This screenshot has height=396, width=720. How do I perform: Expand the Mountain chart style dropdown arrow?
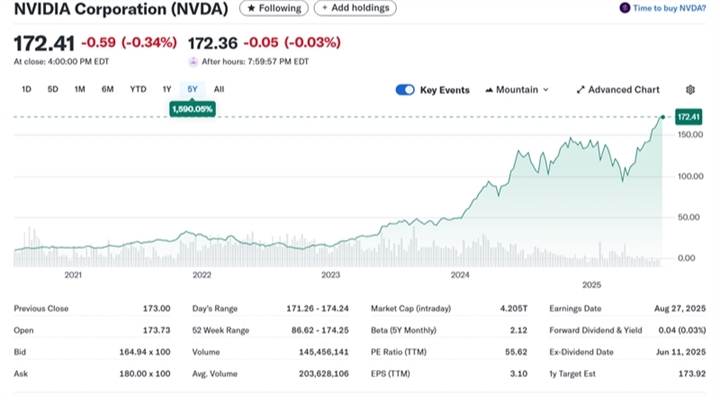pos(546,90)
